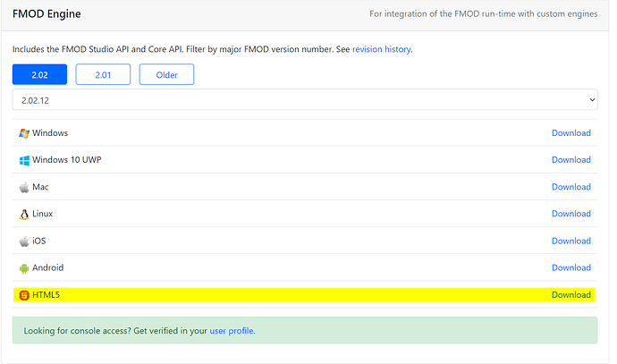The image size is (617, 364).
Task: Download the highlighted HTML5 package
Action: 571,295
